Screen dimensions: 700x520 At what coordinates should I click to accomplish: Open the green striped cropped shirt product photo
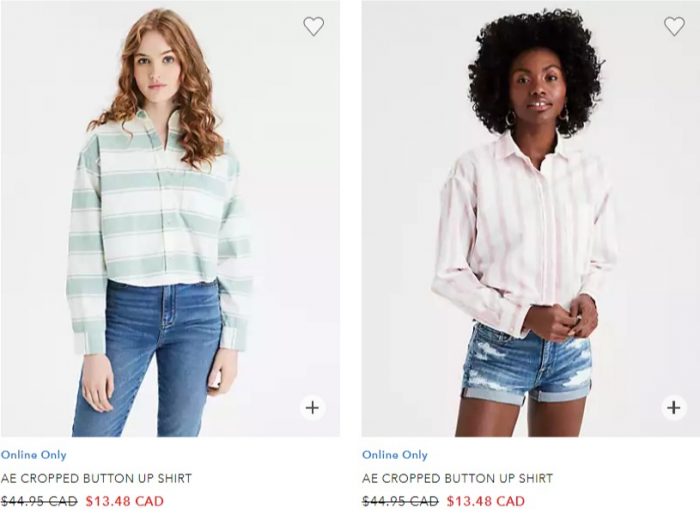pos(170,218)
